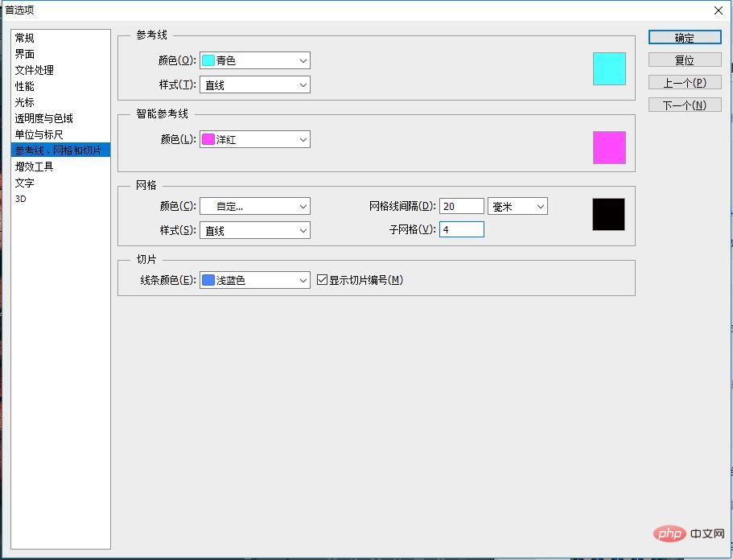Image resolution: width=733 pixels, height=560 pixels.
Task: Open 界面 preferences category
Action: [24, 54]
